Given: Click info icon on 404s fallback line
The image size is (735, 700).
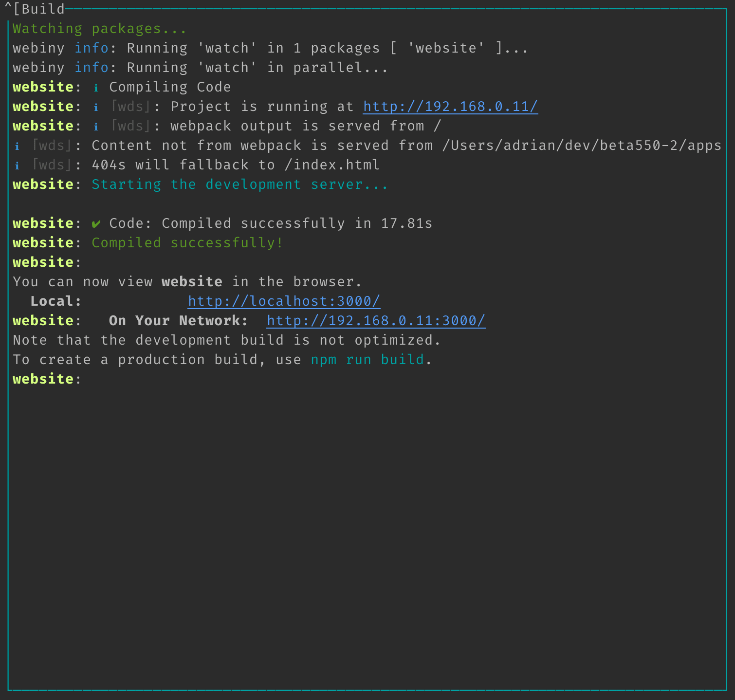Looking at the screenshot, I should click(x=17, y=166).
